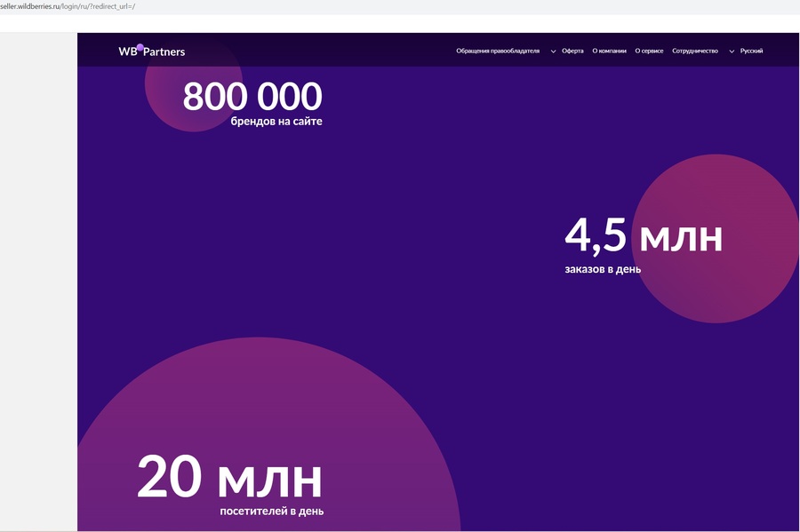Click the 800 000 figure

(252, 96)
